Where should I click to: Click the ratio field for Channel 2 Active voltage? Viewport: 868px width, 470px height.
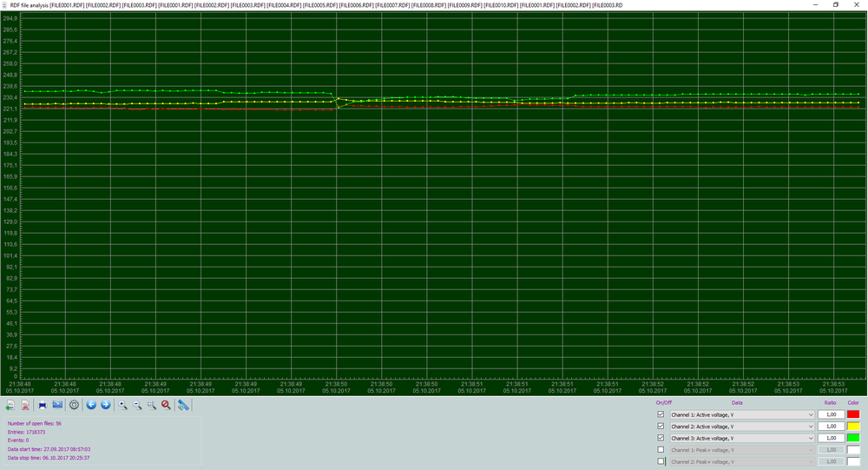tap(831, 427)
